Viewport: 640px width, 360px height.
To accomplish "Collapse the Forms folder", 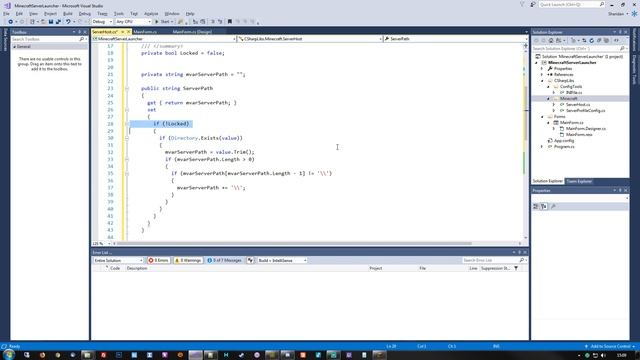I will 542,117.
